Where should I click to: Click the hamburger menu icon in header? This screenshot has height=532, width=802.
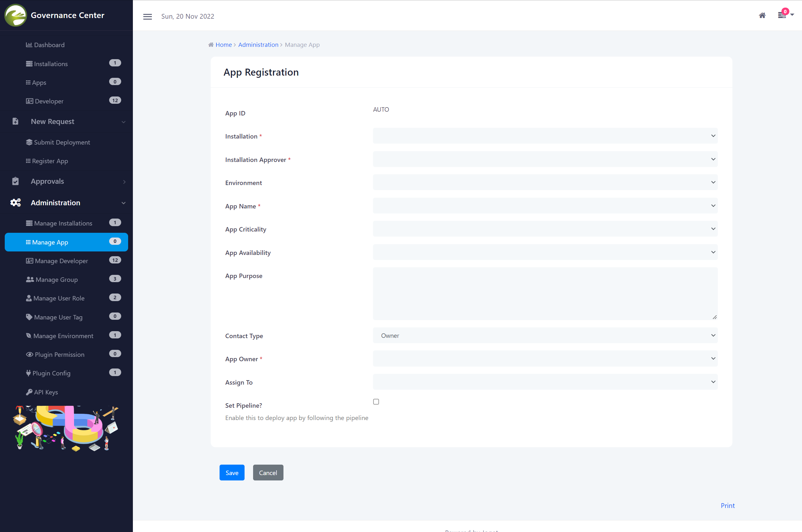click(147, 17)
